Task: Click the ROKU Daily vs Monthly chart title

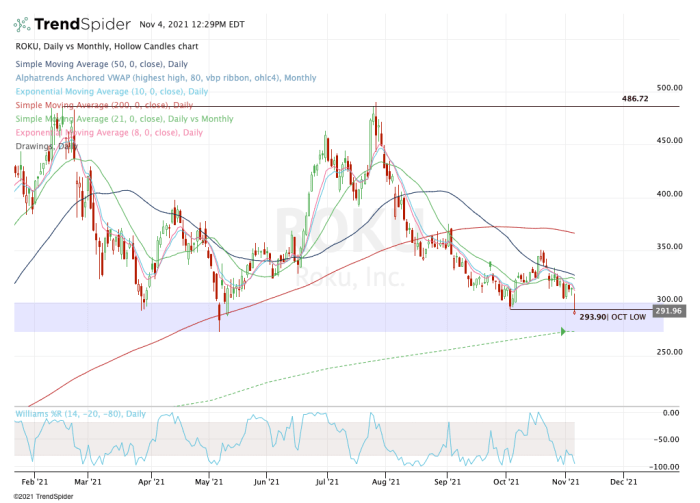Action: [x=107, y=46]
